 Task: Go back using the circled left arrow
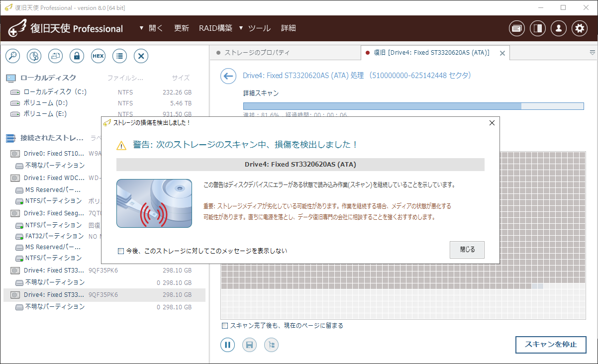pos(228,76)
